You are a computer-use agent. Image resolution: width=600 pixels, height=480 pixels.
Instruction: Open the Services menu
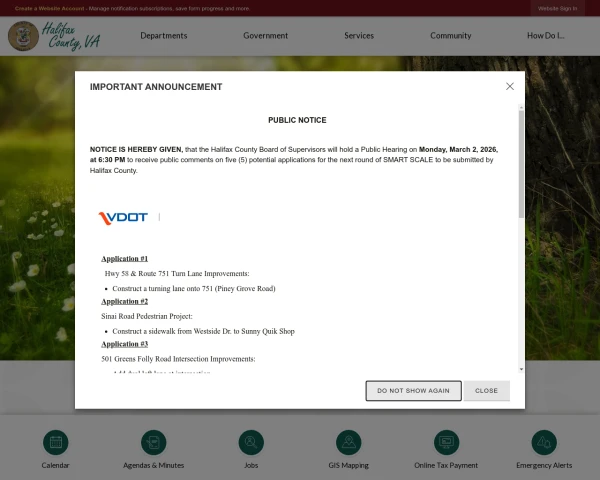(359, 36)
